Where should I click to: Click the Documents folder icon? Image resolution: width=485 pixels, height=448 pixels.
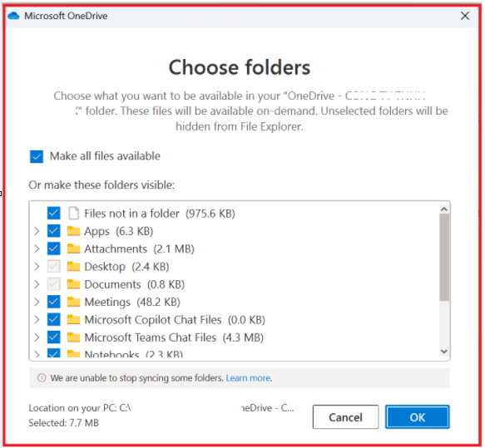pyautogui.click(x=73, y=284)
